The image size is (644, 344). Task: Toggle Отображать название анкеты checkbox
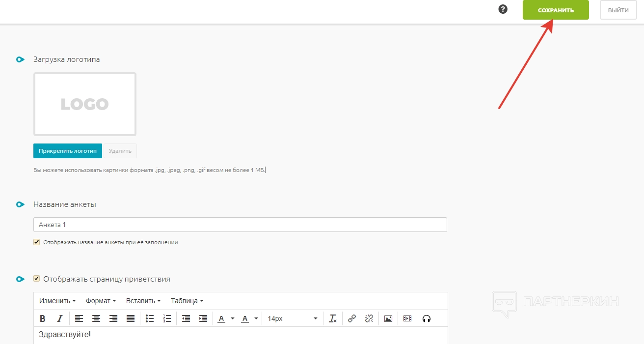(x=36, y=242)
